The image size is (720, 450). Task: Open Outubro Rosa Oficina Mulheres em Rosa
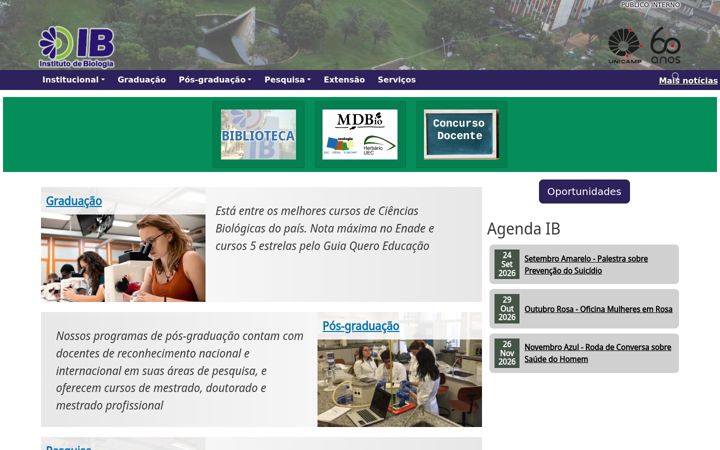[598, 309]
